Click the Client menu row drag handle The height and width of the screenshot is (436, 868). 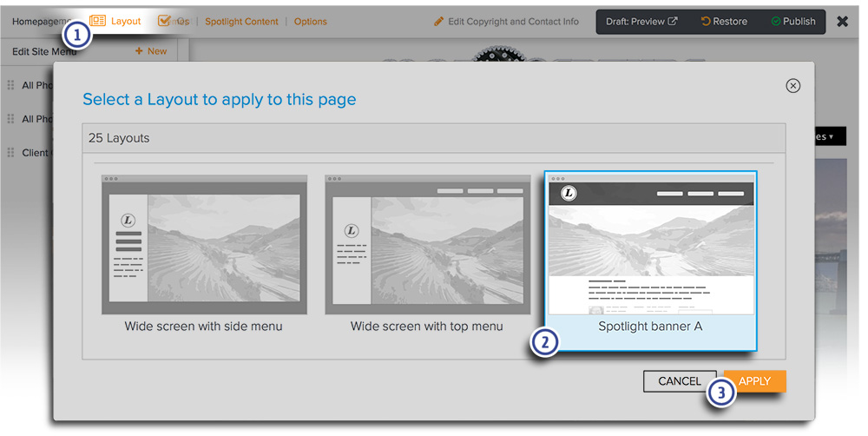[x=10, y=152]
